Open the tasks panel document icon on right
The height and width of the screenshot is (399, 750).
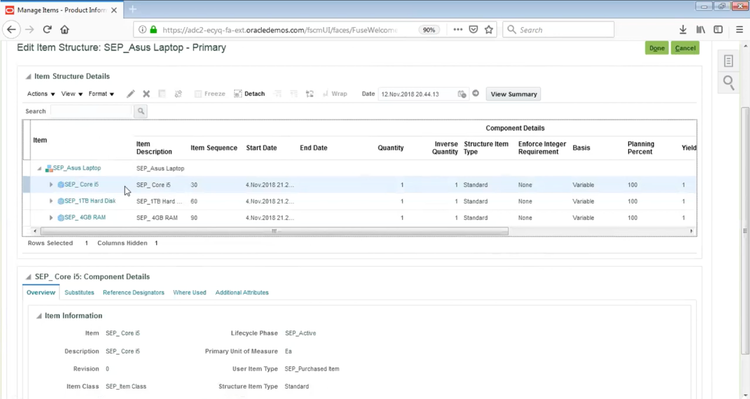click(728, 61)
